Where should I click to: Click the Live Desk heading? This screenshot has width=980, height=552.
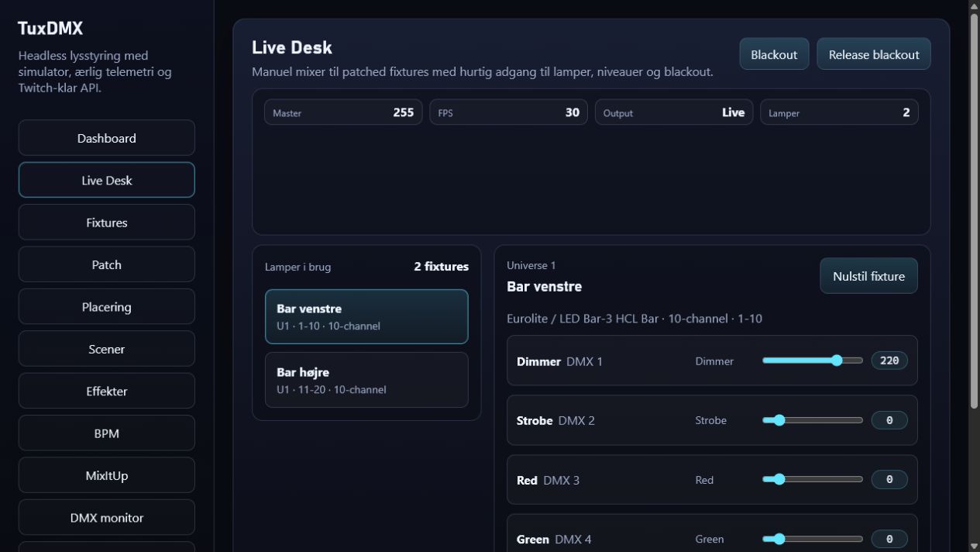click(x=292, y=47)
